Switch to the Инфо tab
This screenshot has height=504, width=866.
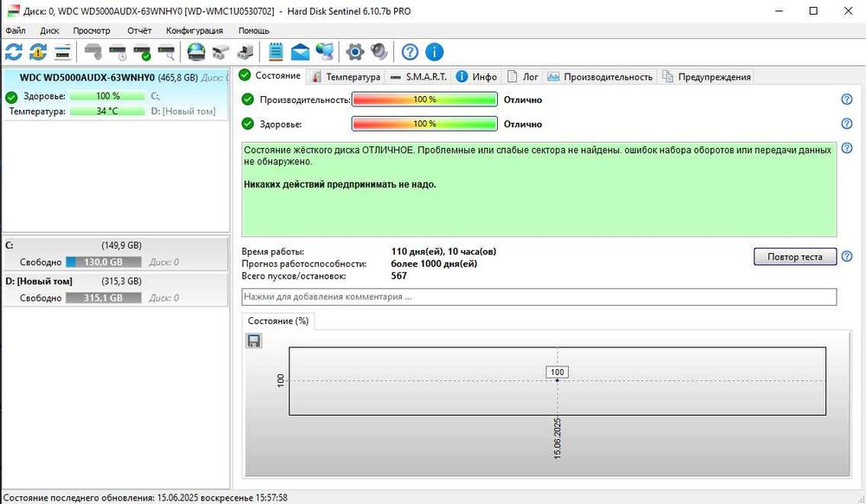476,77
